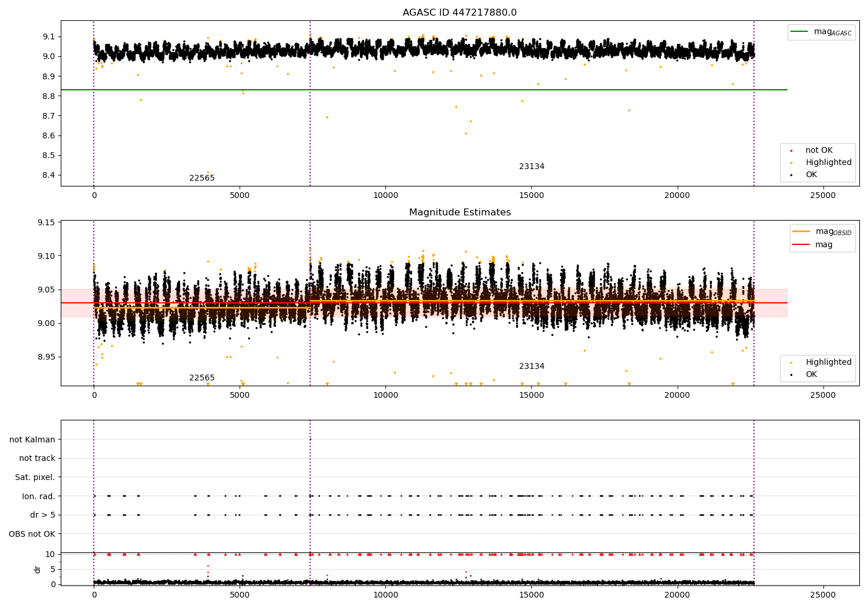Click the 'Magnitude Estimates' plot title
Image resolution: width=868 pixels, height=608 pixels.
[x=460, y=213]
